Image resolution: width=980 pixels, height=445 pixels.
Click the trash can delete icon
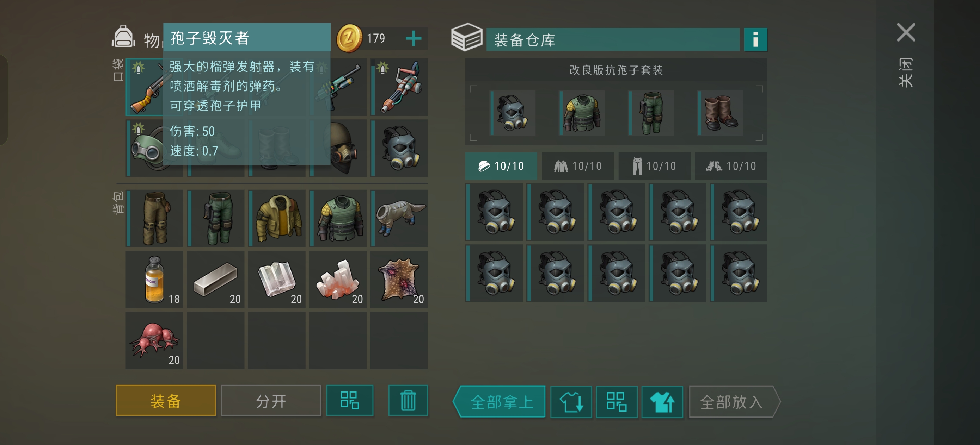tap(408, 401)
